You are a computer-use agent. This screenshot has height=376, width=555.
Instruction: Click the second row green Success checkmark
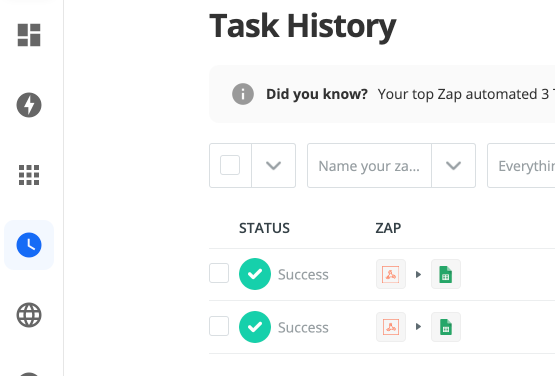(x=255, y=327)
